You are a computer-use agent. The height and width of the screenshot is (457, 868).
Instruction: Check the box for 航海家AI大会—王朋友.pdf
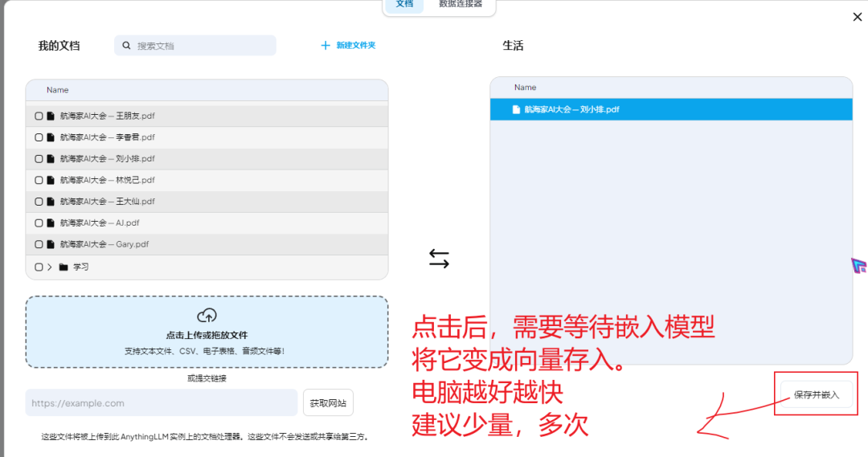[x=39, y=116]
